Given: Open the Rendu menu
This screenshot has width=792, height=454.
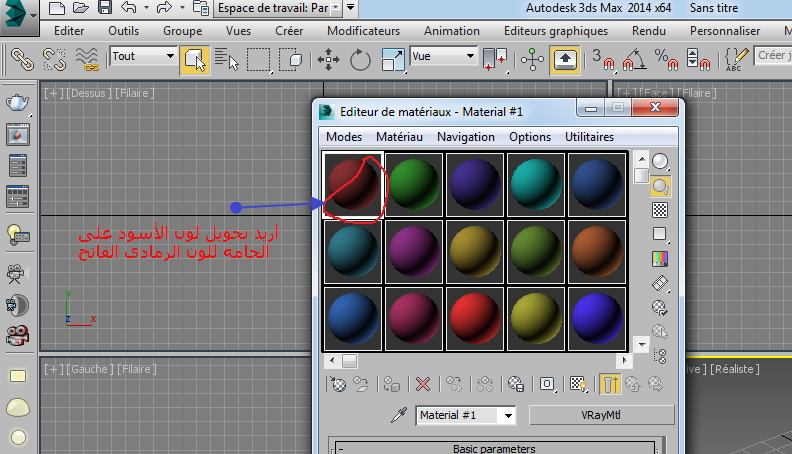Looking at the screenshot, I should (x=649, y=31).
